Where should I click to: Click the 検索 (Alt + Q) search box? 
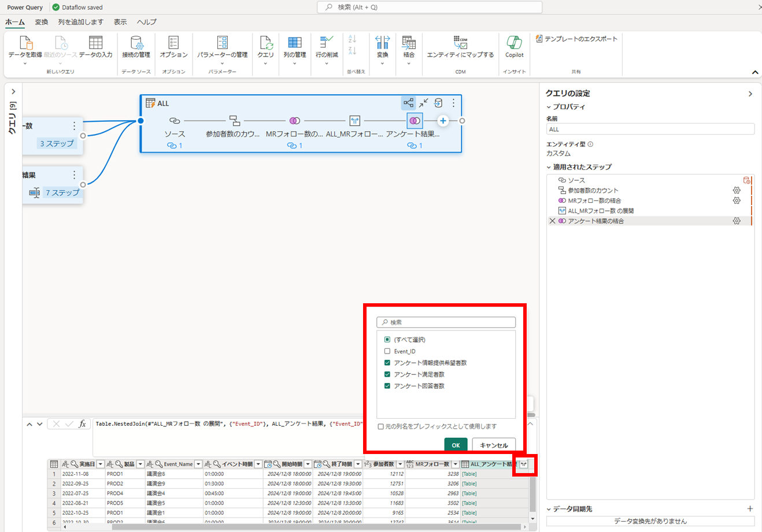point(430,7)
